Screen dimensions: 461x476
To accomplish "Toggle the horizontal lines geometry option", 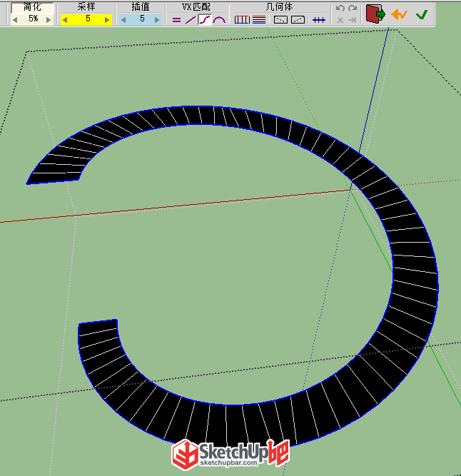I will click(259, 20).
